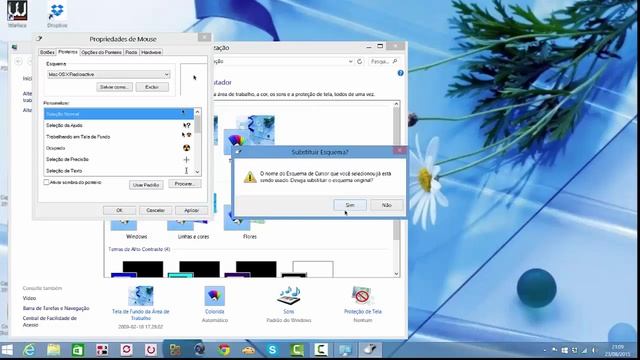This screenshot has width=640, height=360.
Task: Select the Seleção Normal pointer row
Action: click(x=119, y=114)
